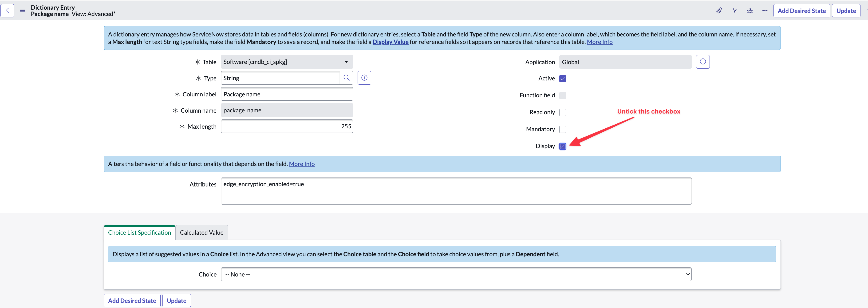This screenshot has height=308, width=868.
Task: Open the activity stream pulse icon
Action: point(734,11)
